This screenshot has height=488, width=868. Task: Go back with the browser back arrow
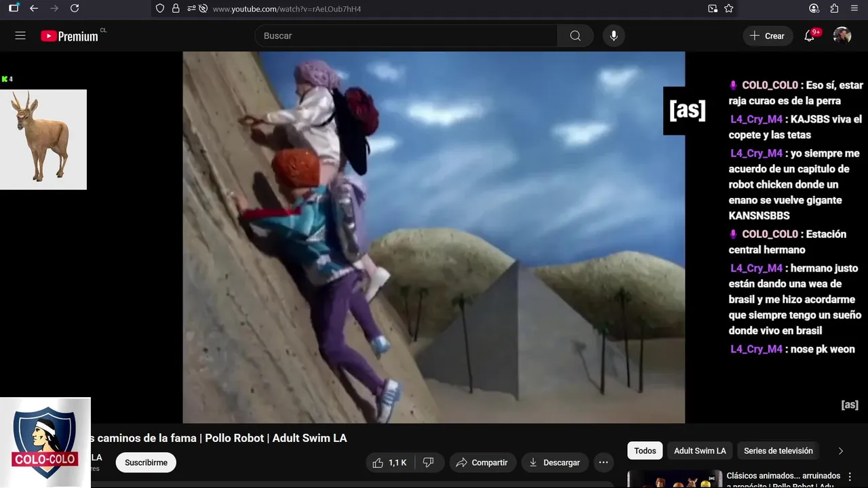coord(34,8)
